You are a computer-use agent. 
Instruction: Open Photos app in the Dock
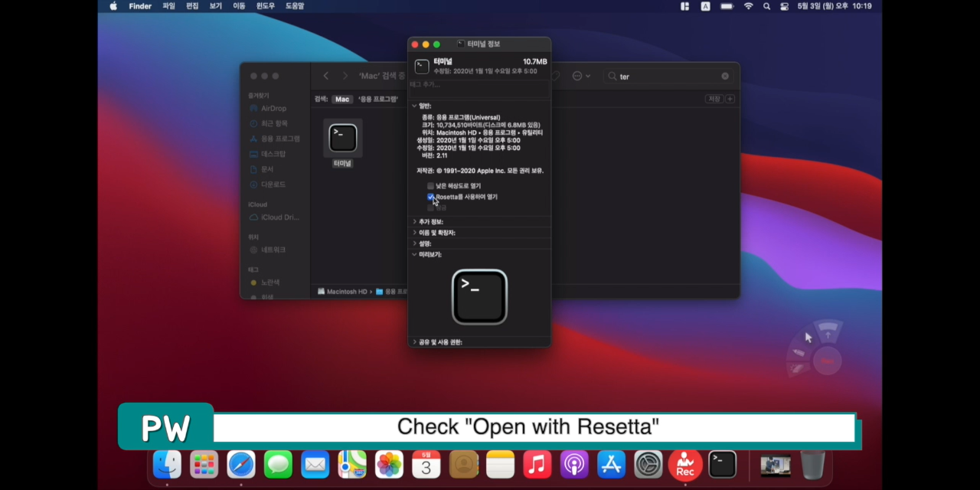click(389, 464)
